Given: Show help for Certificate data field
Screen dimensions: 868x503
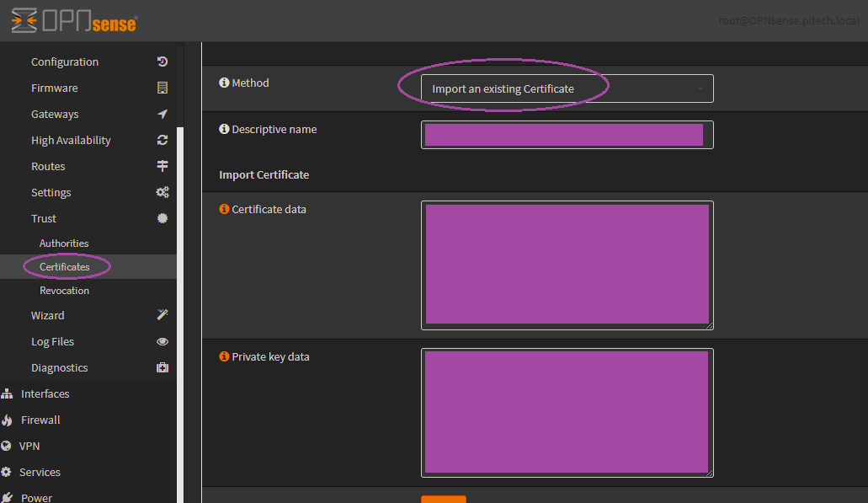Looking at the screenshot, I should (224, 209).
